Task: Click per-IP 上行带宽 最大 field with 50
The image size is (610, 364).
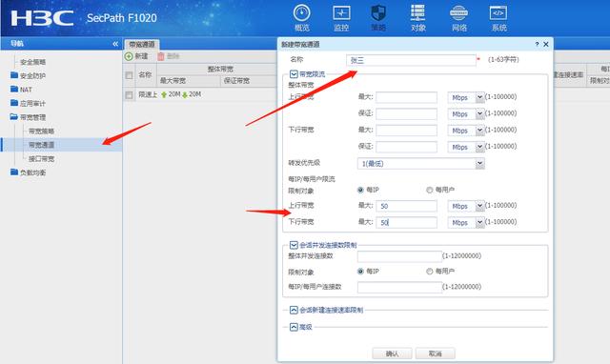Action: (x=406, y=206)
